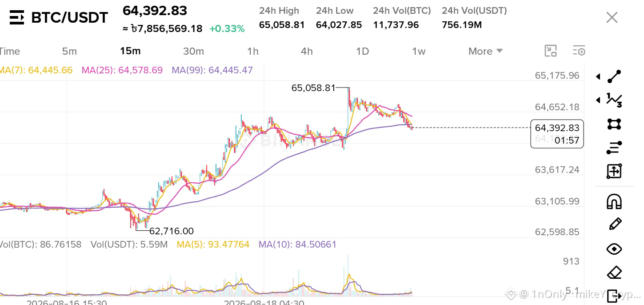Enable the pencil continuous drawing mode
Screen dimensions: 644x305
615,225
